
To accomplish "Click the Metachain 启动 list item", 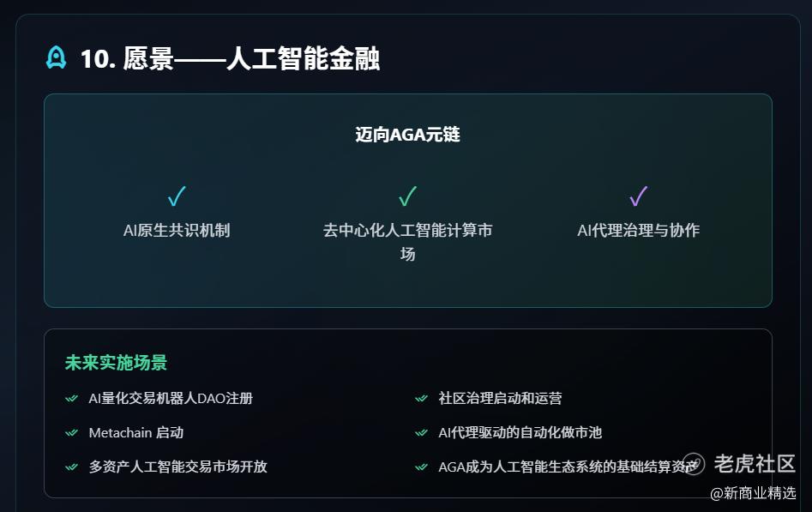I will pyautogui.click(x=135, y=432).
